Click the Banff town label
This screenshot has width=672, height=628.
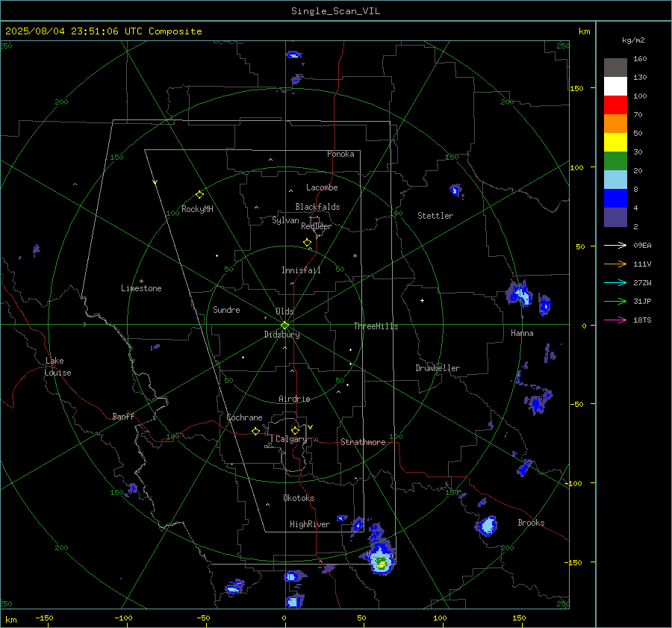tap(123, 417)
